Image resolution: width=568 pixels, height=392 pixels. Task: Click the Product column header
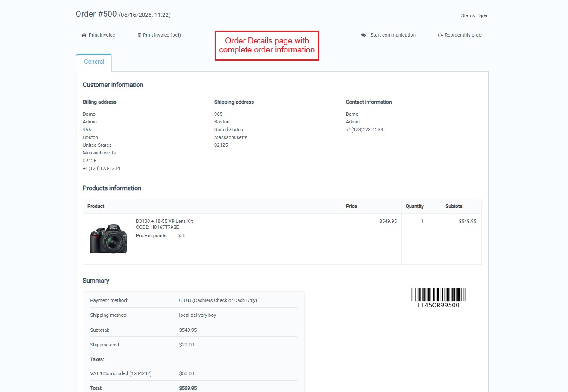point(96,206)
